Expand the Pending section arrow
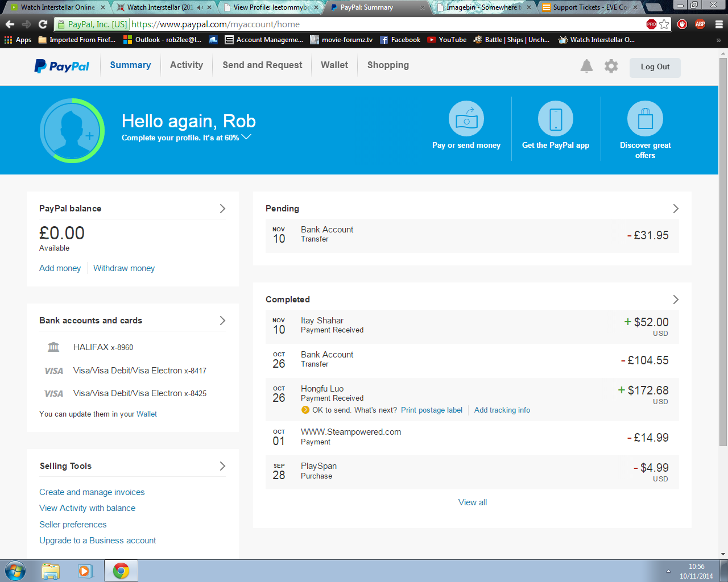 click(x=676, y=209)
